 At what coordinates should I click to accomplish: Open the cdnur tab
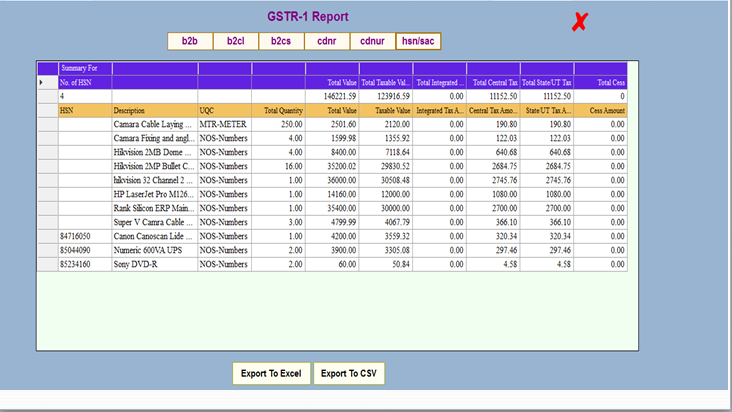[x=373, y=41]
